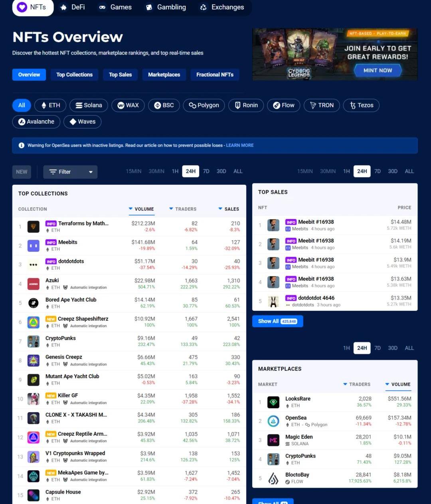Switch to the Top Sales tab

click(120, 75)
